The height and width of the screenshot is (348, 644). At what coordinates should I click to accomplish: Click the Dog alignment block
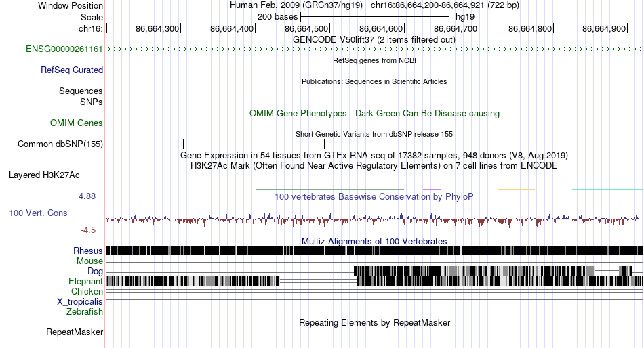(x=474, y=270)
